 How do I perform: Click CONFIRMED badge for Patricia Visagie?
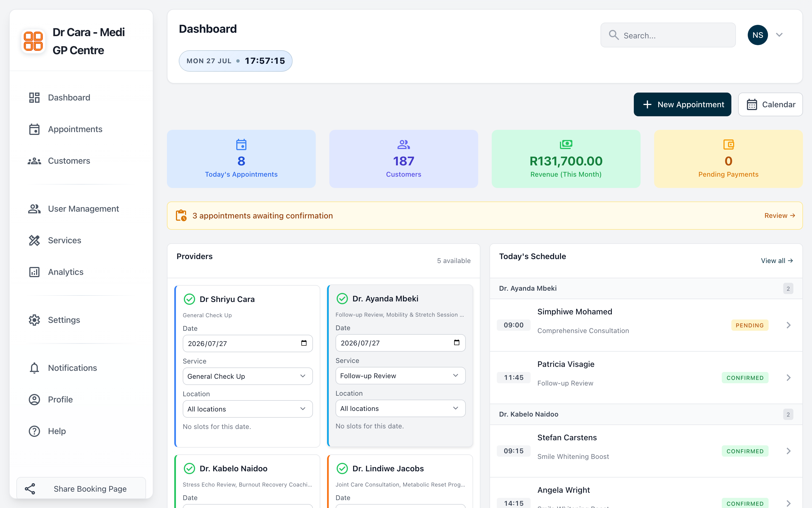745,378
